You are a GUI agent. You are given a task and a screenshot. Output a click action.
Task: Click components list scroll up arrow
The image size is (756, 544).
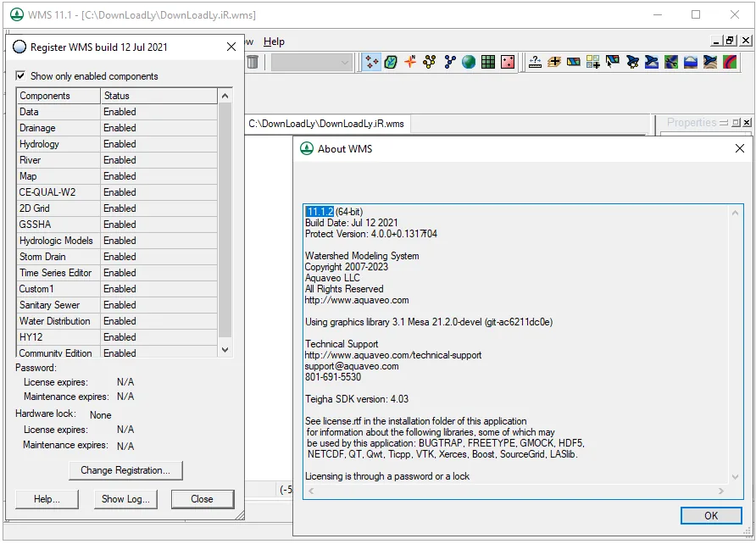pyautogui.click(x=225, y=96)
